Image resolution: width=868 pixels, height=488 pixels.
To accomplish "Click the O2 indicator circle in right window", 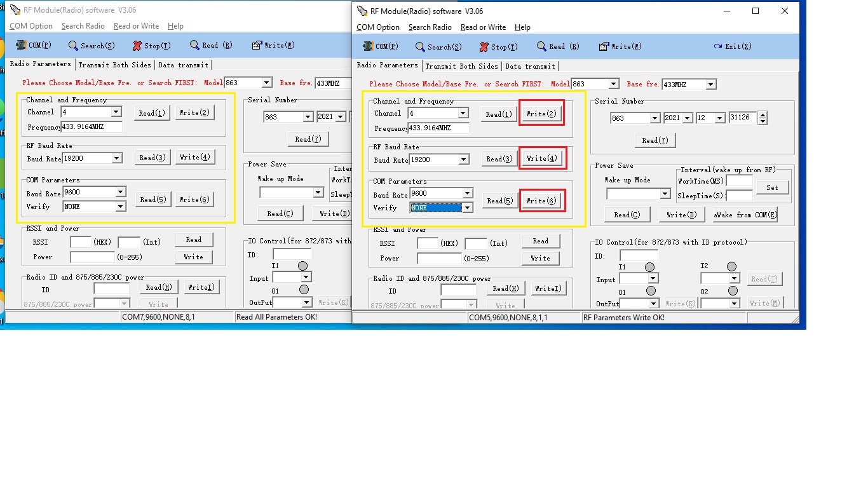I will (x=733, y=291).
